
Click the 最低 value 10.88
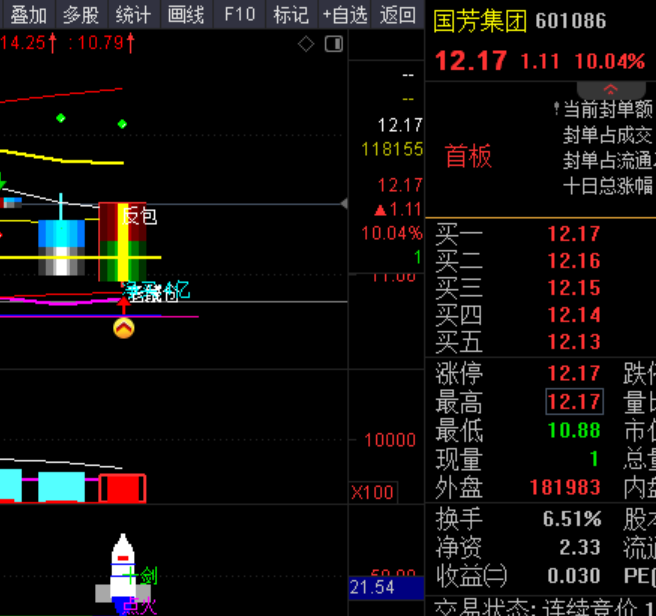coord(574,430)
